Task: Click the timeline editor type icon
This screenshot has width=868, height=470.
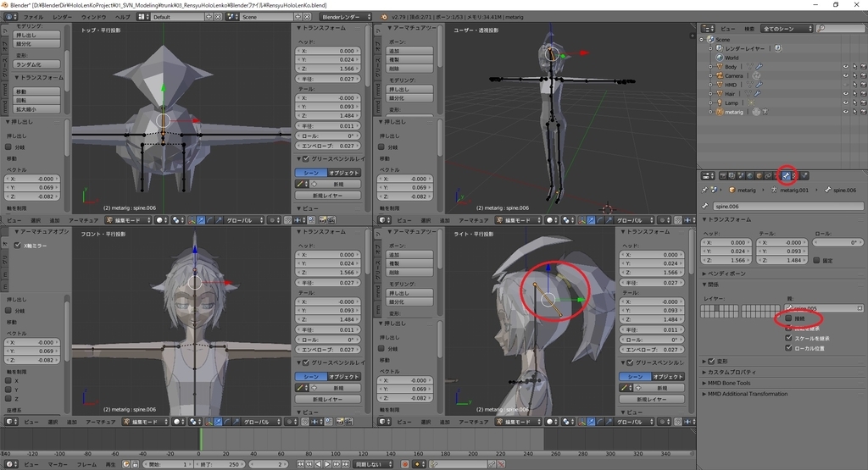Action: click(x=11, y=464)
